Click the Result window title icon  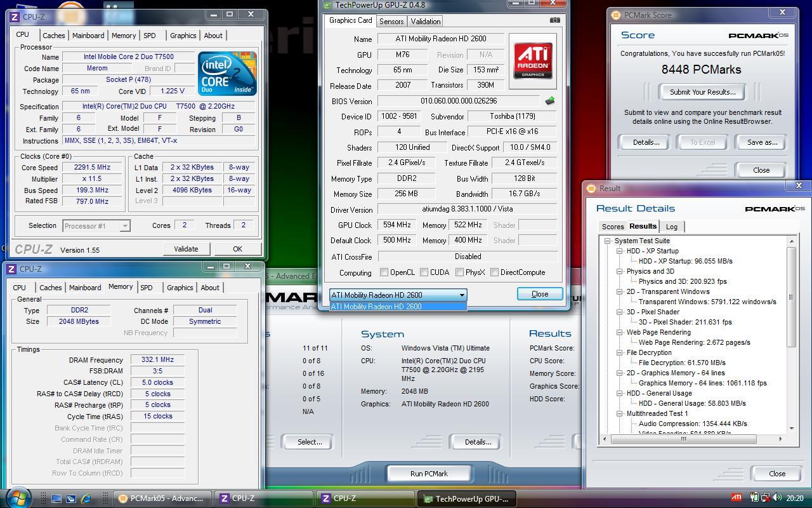pyautogui.click(x=591, y=189)
